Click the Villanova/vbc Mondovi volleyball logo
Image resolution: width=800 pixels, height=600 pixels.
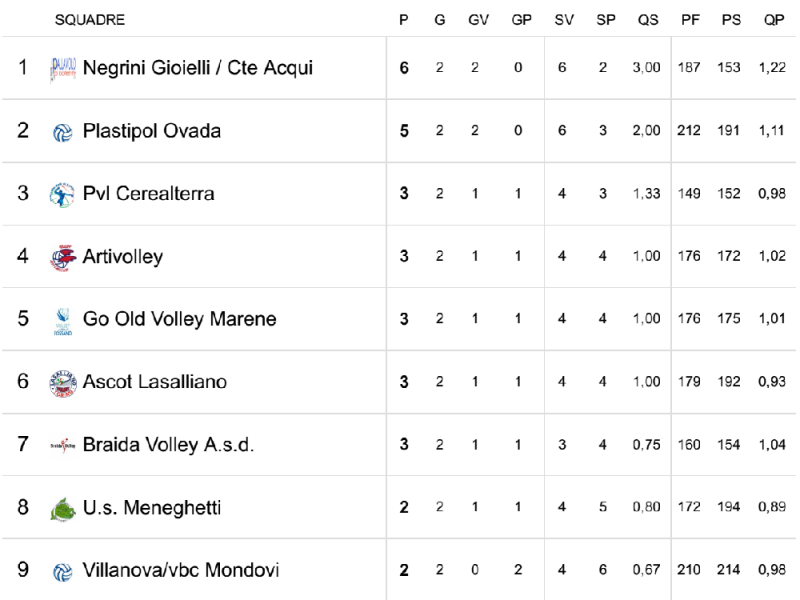[63, 572]
